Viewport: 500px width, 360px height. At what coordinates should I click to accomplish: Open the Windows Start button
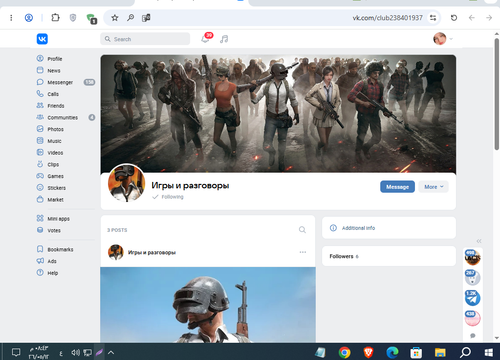coord(489,352)
